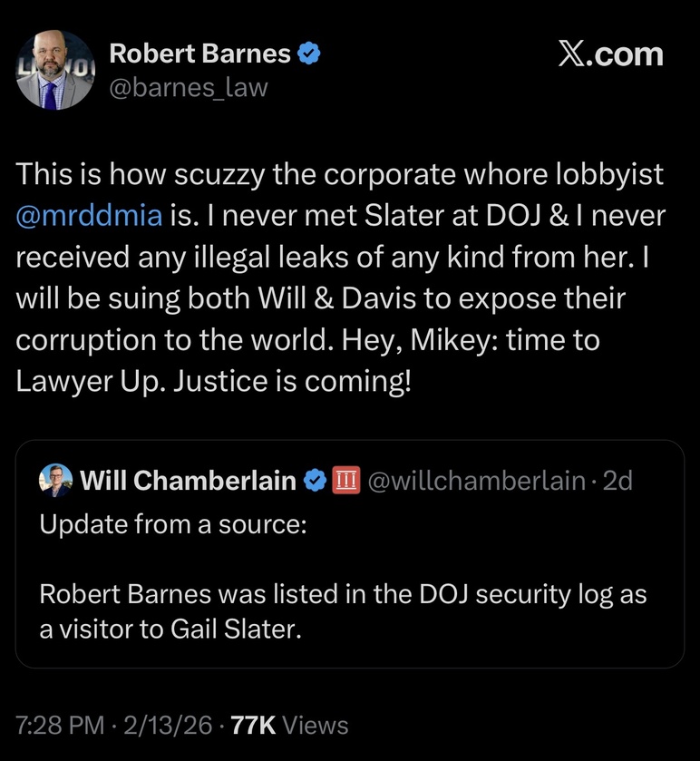700x761 pixels.
Task: Click Robert Barnes' blue verified badge
Action: click(310, 54)
